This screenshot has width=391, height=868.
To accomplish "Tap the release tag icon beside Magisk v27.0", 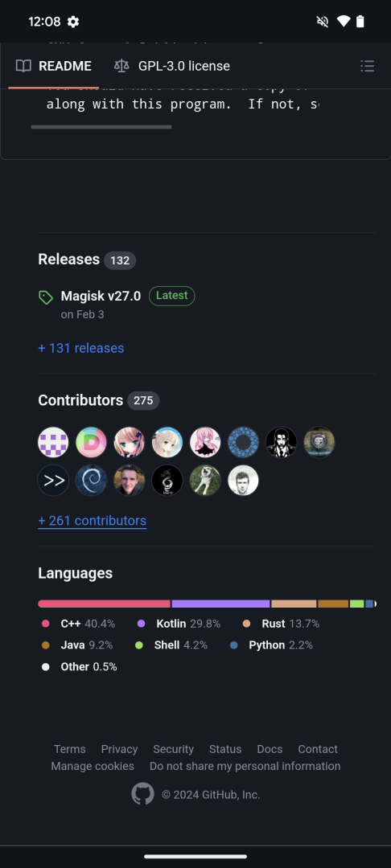I will coord(45,297).
